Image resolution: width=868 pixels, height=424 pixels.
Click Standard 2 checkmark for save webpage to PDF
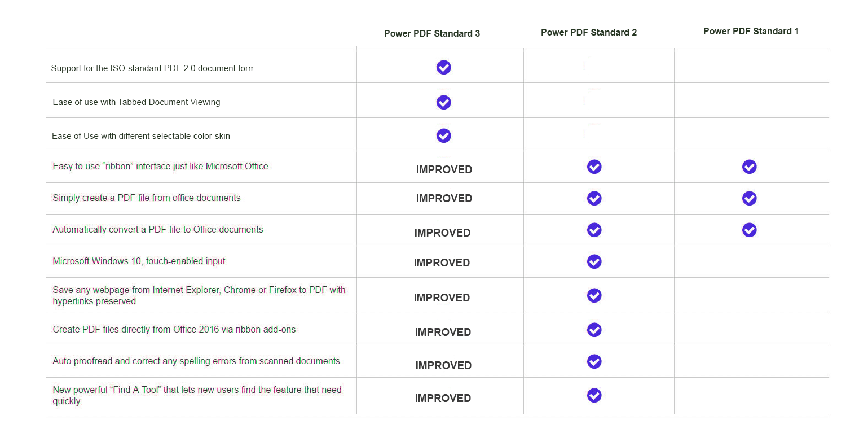tap(594, 295)
